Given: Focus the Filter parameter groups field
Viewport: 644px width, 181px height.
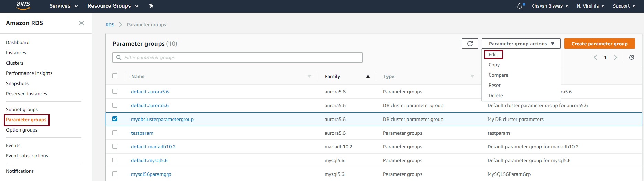Looking at the screenshot, I should [x=238, y=57].
